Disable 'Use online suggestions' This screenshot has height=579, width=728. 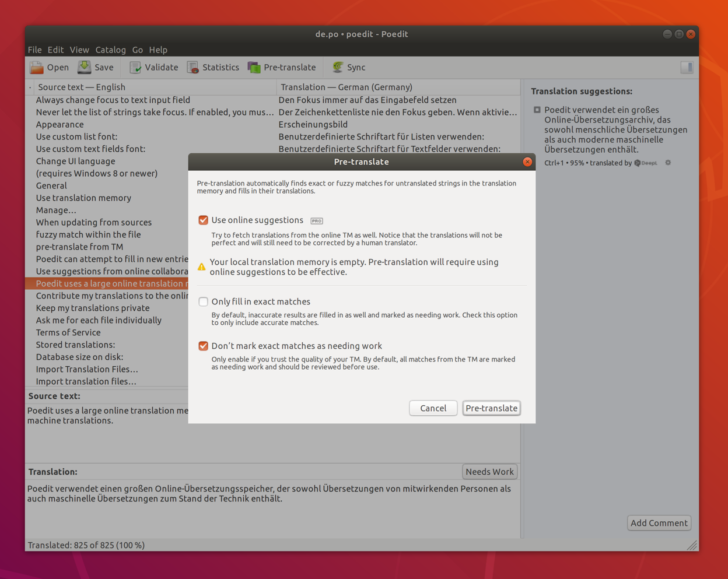pyautogui.click(x=203, y=220)
